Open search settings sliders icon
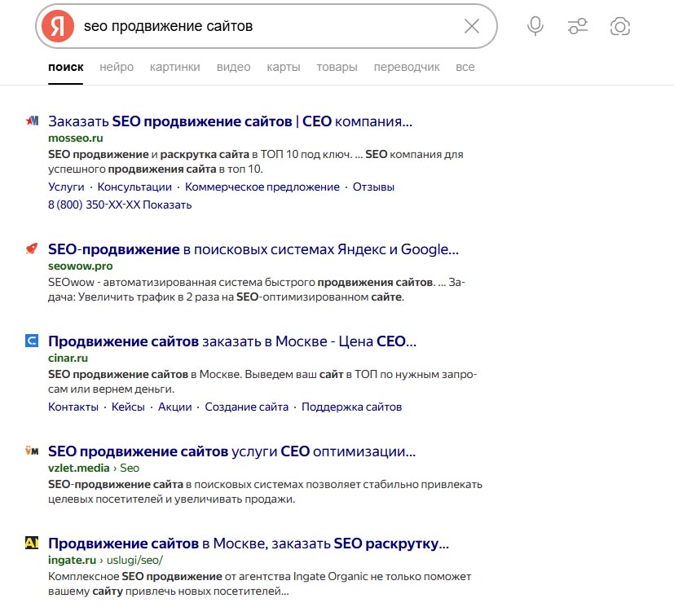Screen dimensions: 674x616 click(x=577, y=26)
